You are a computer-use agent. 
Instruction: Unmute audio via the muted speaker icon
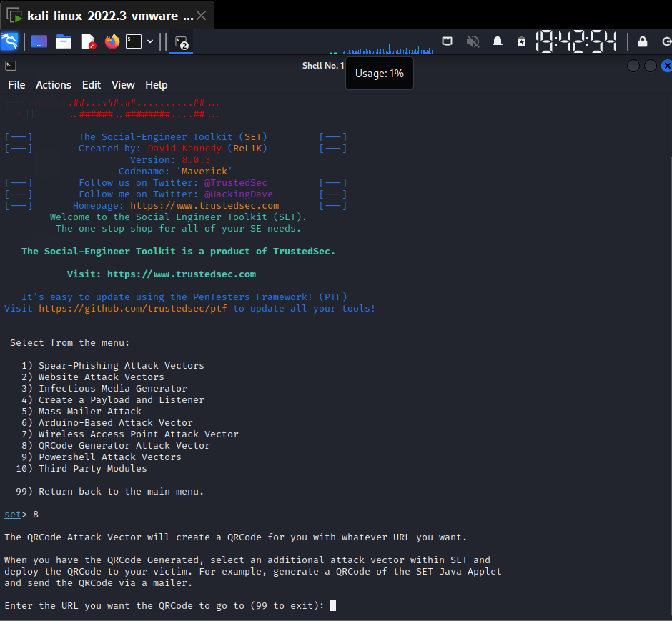click(473, 41)
